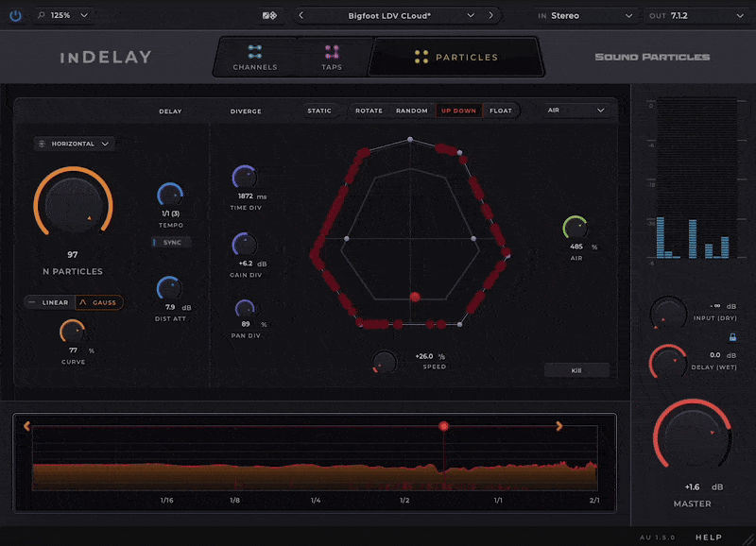
Task: Click the Time Div value 1872 ms
Action: pyautogui.click(x=252, y=196)
